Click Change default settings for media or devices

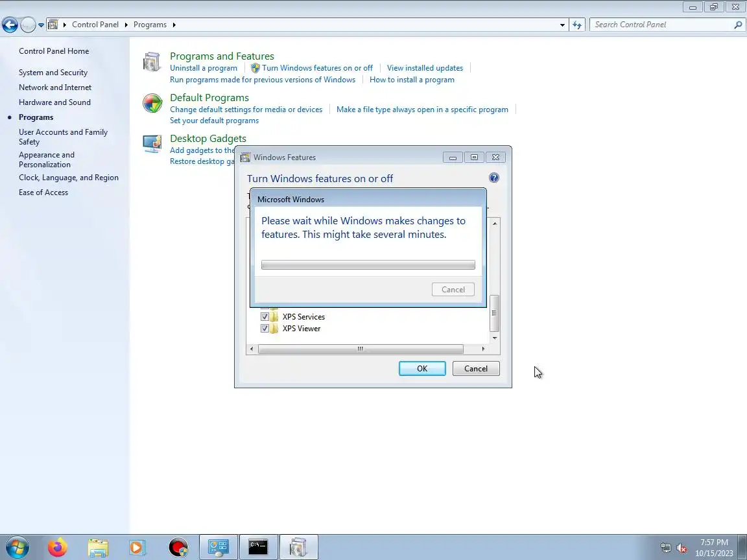coord(246,110)
